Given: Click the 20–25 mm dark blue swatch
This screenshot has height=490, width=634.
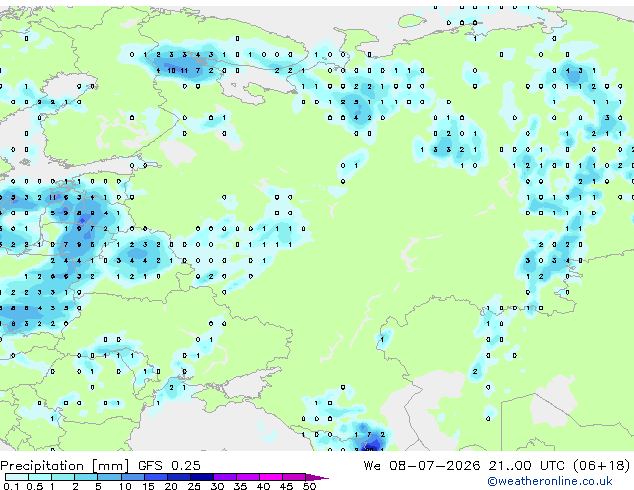Looking at the screenshot, I should click(x=178, y=477).
